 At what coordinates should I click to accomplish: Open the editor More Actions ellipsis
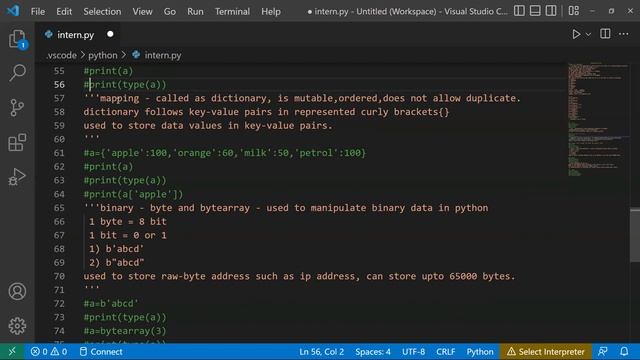pos(623,34)
